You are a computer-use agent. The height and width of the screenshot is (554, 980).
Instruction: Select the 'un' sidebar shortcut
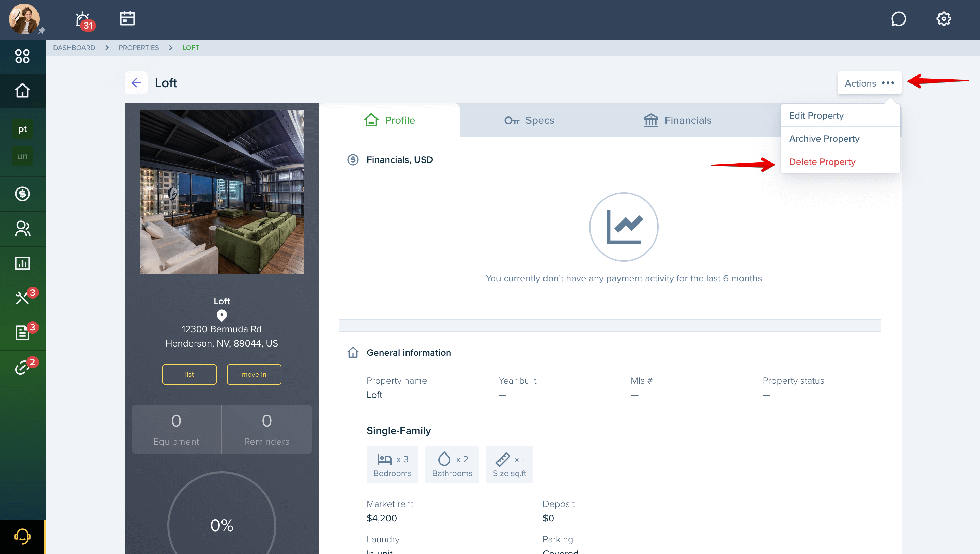[x=22, y=156]
